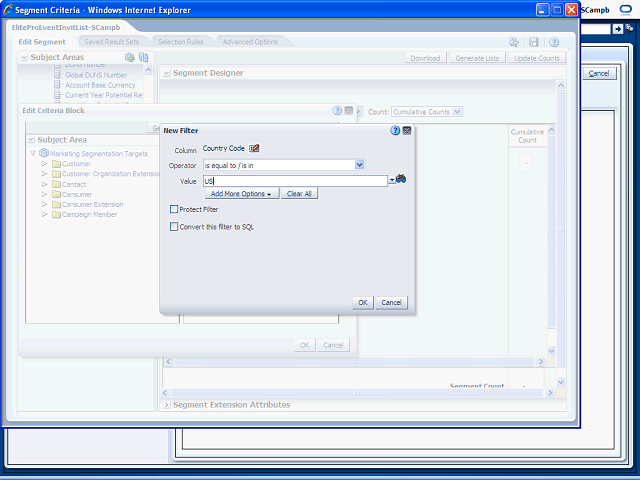Click the Account Base Currency column icon

(x=58, y=85)
